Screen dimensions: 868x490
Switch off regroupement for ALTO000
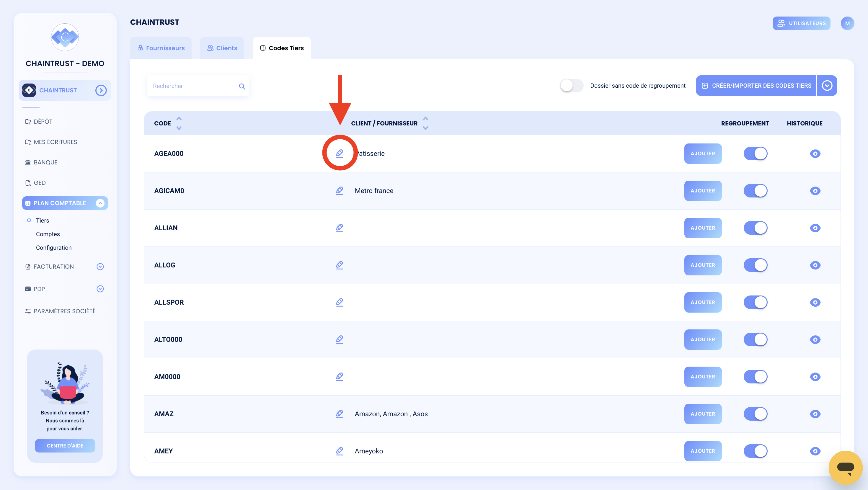point(755,339)
